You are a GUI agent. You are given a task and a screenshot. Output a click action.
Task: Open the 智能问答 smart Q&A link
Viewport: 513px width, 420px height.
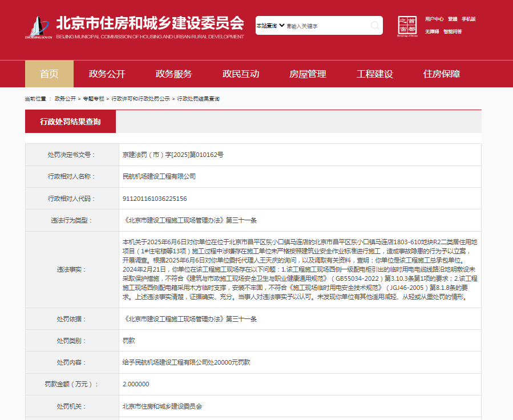453,31
